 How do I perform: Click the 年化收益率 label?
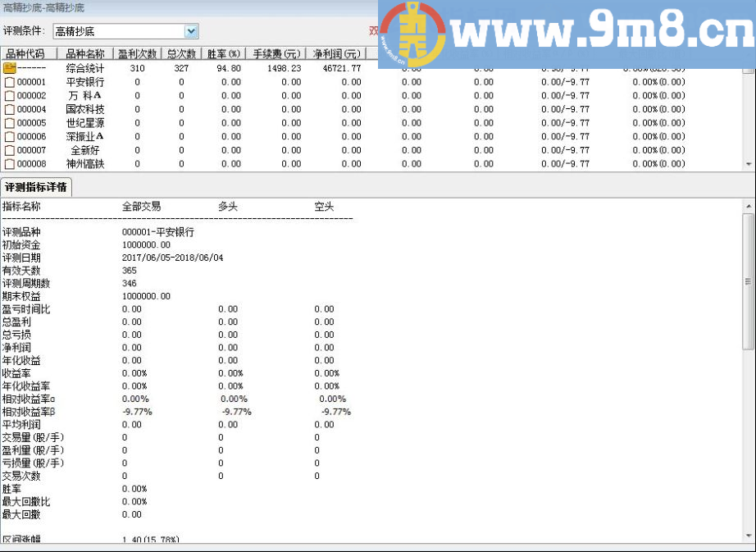[26, 386]
